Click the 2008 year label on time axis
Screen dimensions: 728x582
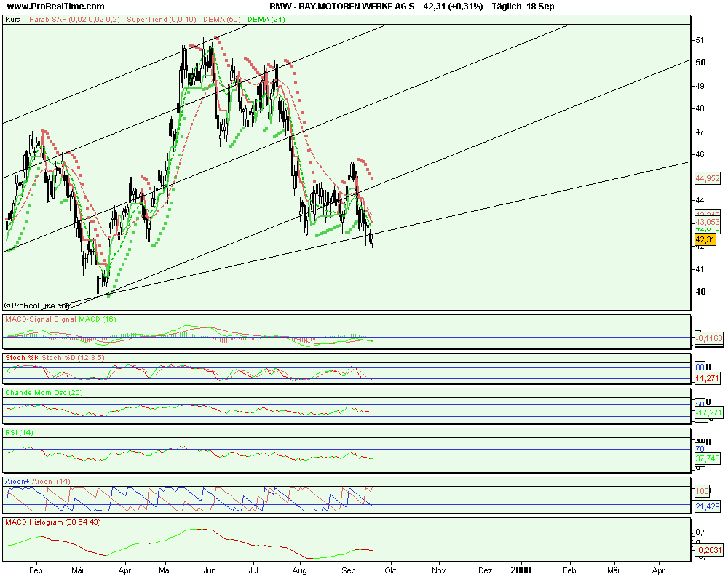pyautogui.click(x=521, y=570)
